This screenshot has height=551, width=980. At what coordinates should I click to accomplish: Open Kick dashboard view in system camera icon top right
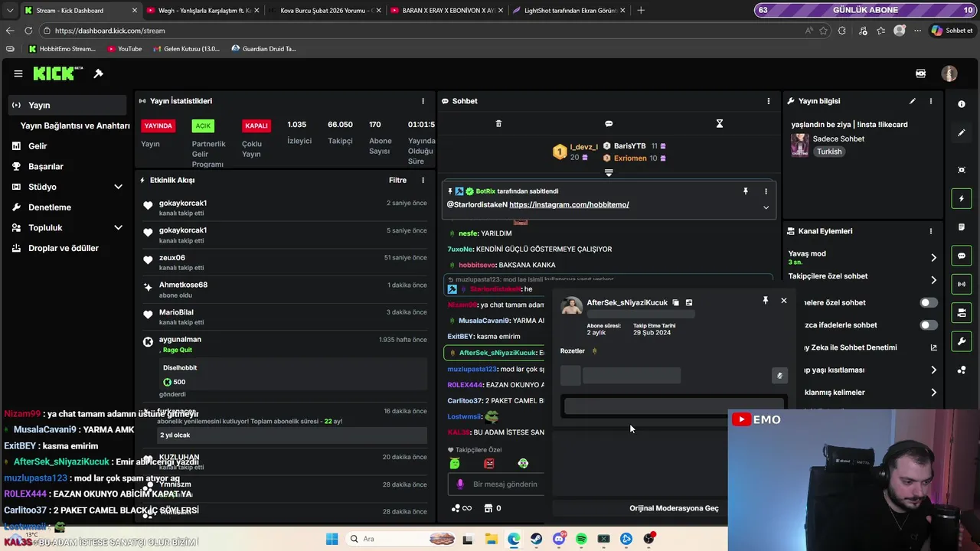pos(920,73)
